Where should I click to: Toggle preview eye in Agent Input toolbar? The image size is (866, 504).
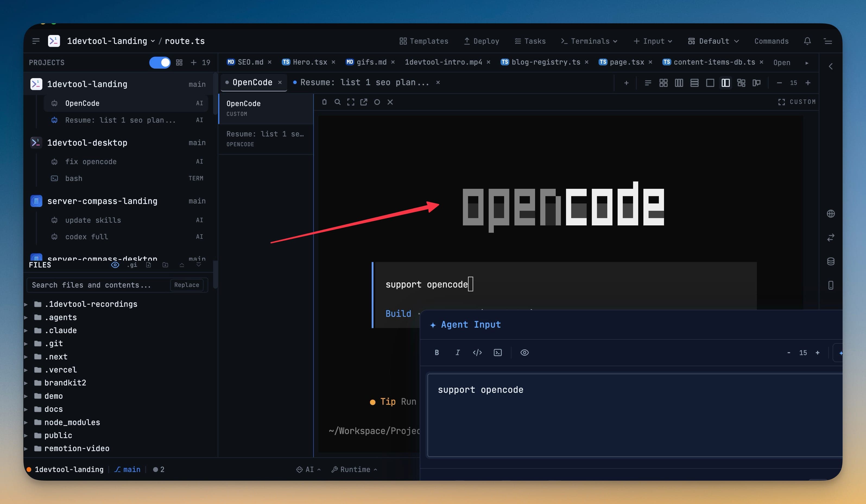(x=524, y=353)
